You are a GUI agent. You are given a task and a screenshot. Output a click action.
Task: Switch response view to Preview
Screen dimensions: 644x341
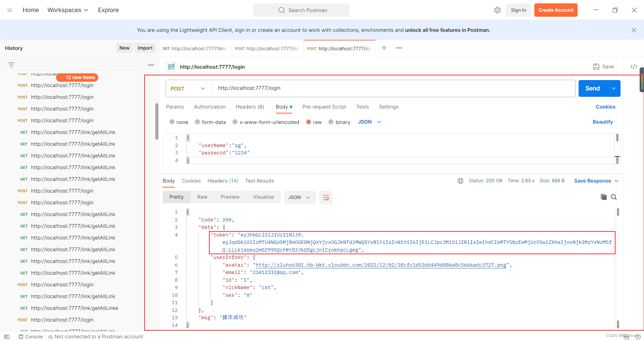pos(230,197)
